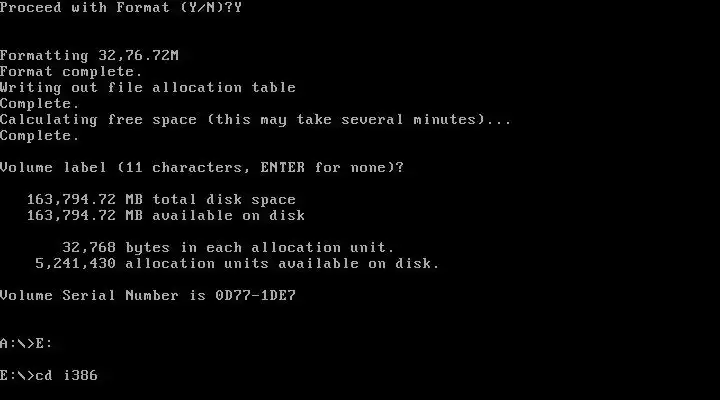Click the 'Formatting 32,76.72M' text
This screenshot has width=720, height=400.
(89, 56)
